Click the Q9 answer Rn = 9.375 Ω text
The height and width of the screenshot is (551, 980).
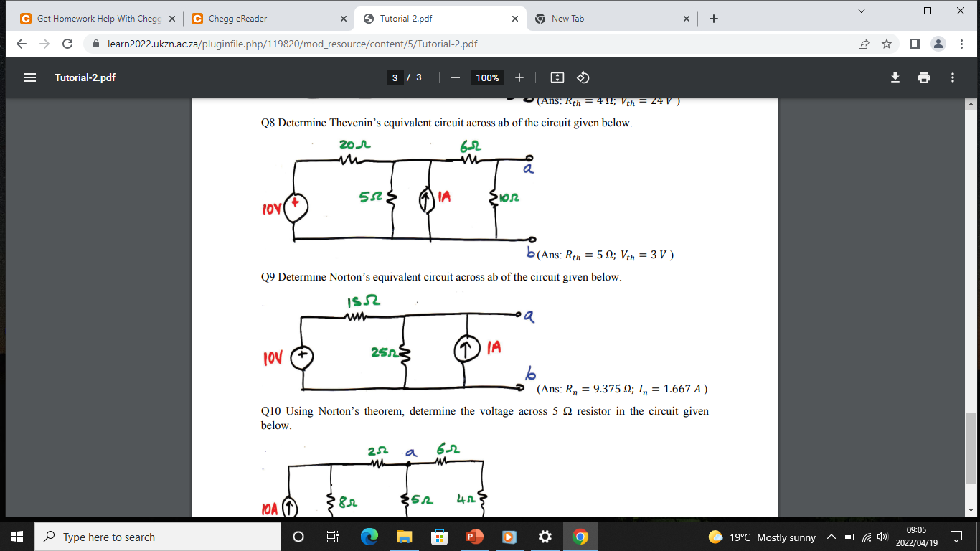(x=622, y=390)
